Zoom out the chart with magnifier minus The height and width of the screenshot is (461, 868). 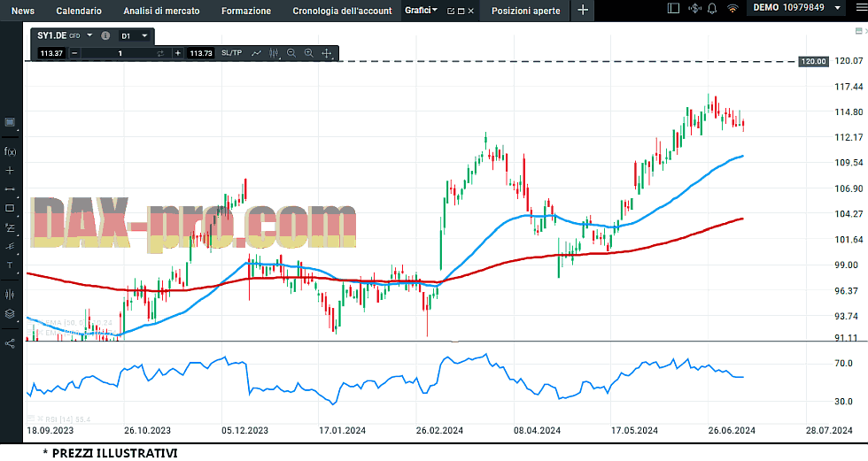291,53
